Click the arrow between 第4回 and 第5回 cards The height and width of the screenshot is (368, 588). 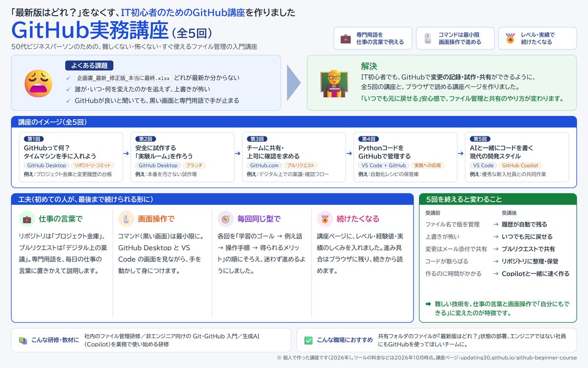461,154
